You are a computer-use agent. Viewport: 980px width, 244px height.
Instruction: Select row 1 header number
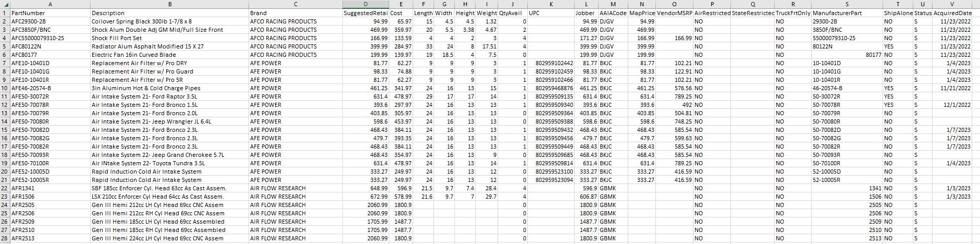tap(5, 13)
